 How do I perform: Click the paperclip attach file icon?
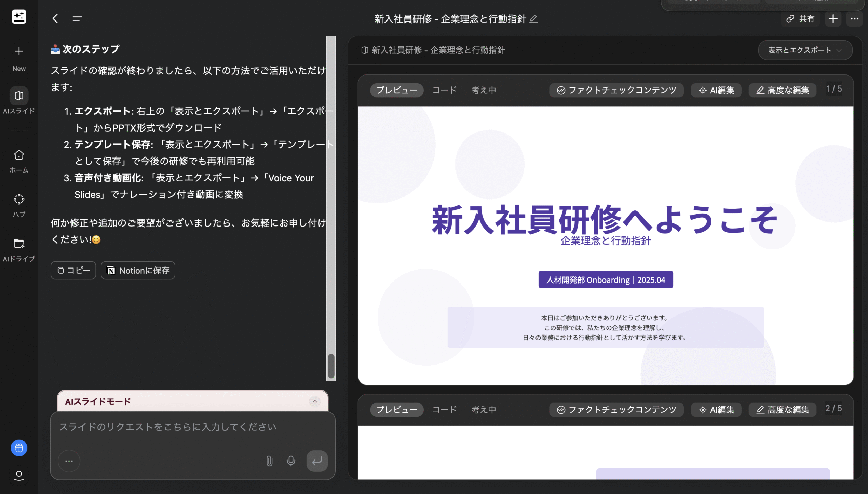click(269, 461)
